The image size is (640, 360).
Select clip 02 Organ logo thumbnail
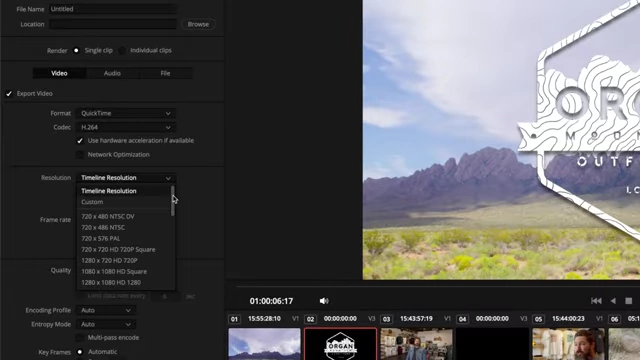point(340,344)
